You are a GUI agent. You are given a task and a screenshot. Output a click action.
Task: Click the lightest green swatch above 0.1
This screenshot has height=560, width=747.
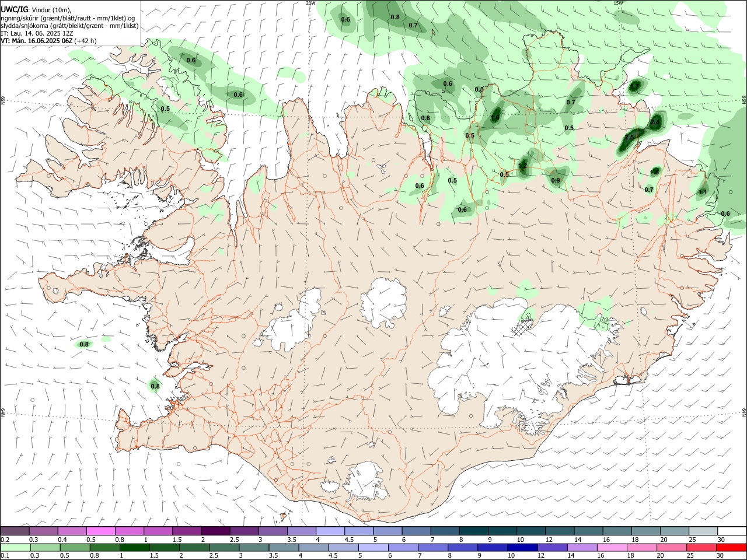click(x=16, y=548)
